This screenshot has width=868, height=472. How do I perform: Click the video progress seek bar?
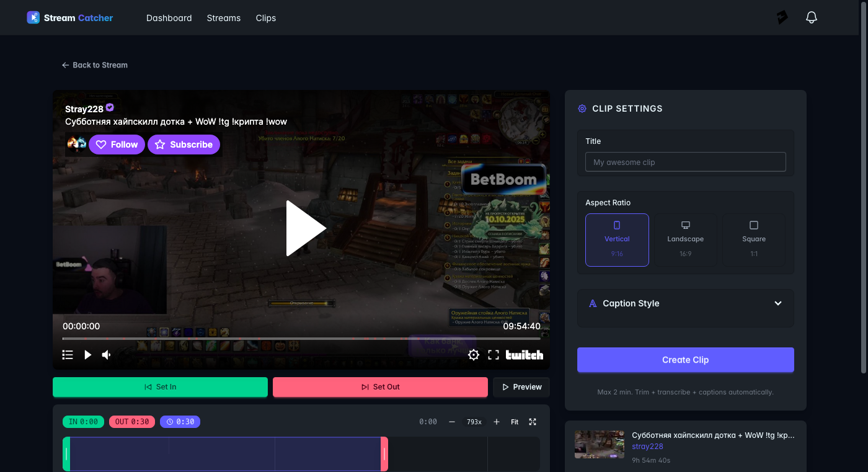[x=301, y=339]
